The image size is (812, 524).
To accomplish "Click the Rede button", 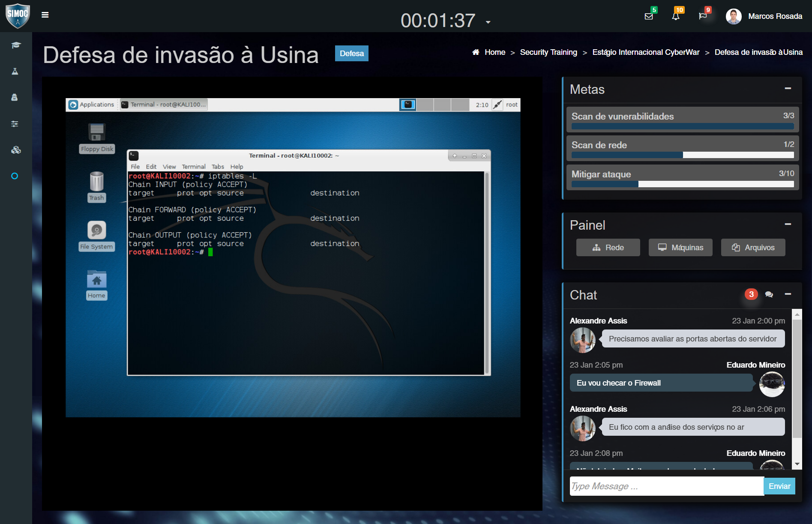I will (608, 248).
